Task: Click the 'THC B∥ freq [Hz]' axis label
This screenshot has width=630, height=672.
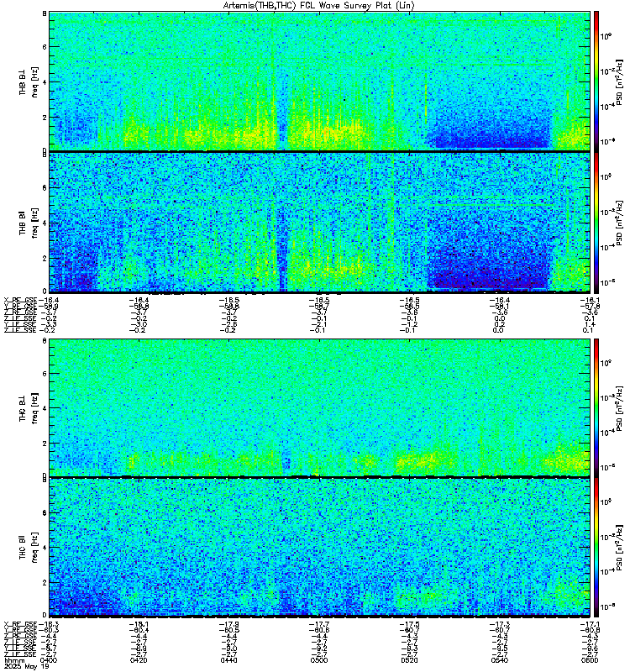Action: [x=29, y=548]
